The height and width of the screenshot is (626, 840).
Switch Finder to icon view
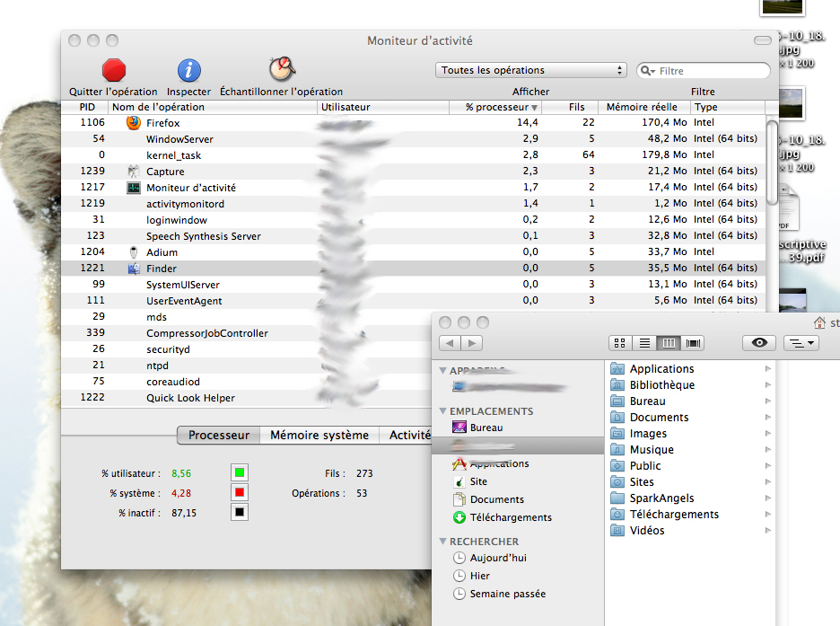tap(620, 343)
